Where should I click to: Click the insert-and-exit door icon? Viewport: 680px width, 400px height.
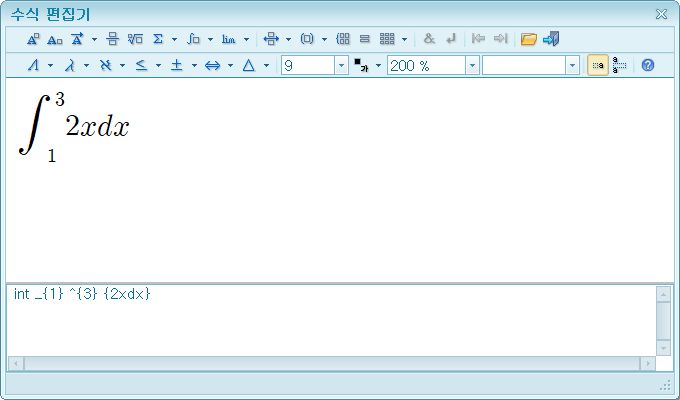[x=551, y=39]
